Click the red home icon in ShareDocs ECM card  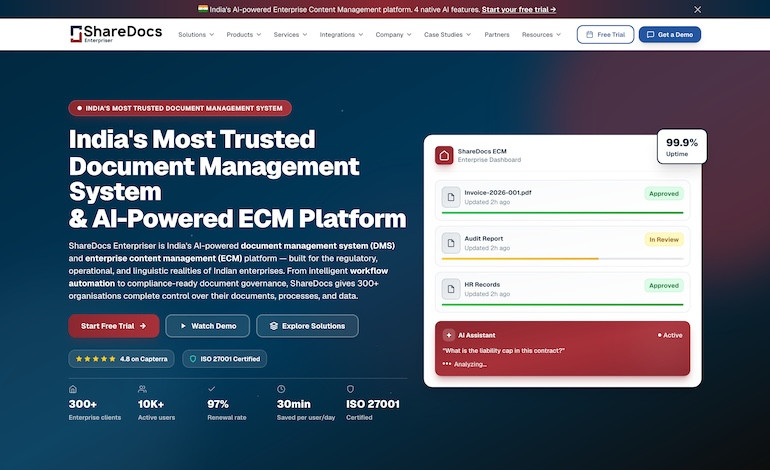(444, 155)
